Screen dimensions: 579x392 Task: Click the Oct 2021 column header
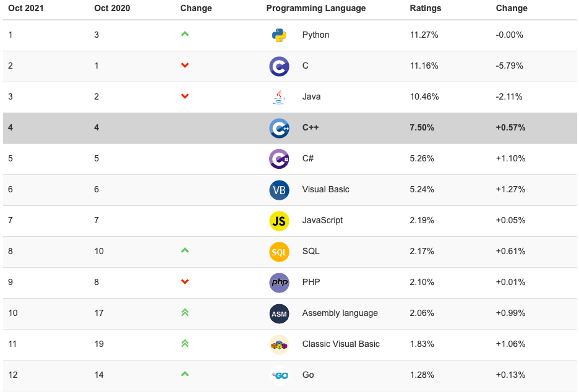[x=26, y=8]
